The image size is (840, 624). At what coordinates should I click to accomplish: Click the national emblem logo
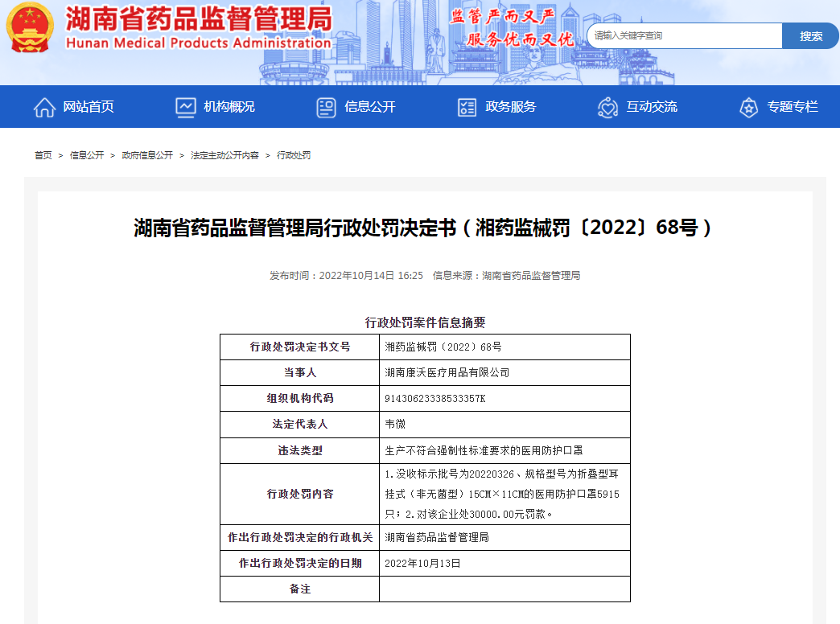30,28
